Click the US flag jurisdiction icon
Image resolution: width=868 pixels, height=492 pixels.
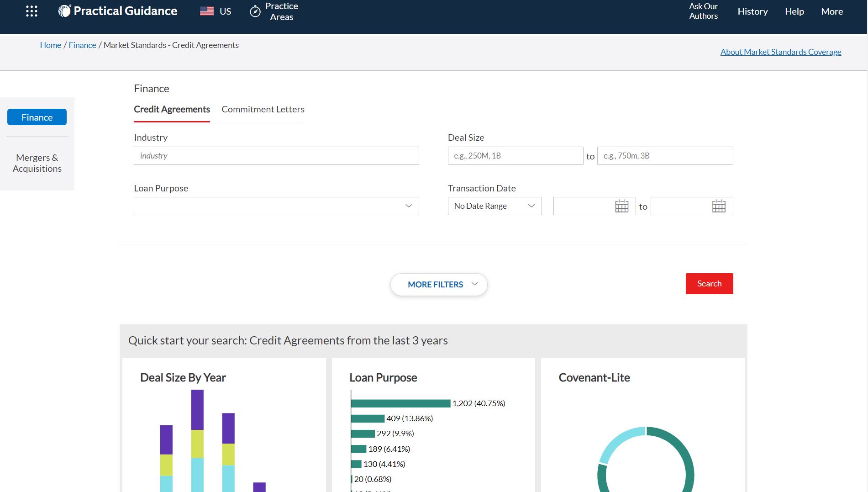tap(207, 11)
